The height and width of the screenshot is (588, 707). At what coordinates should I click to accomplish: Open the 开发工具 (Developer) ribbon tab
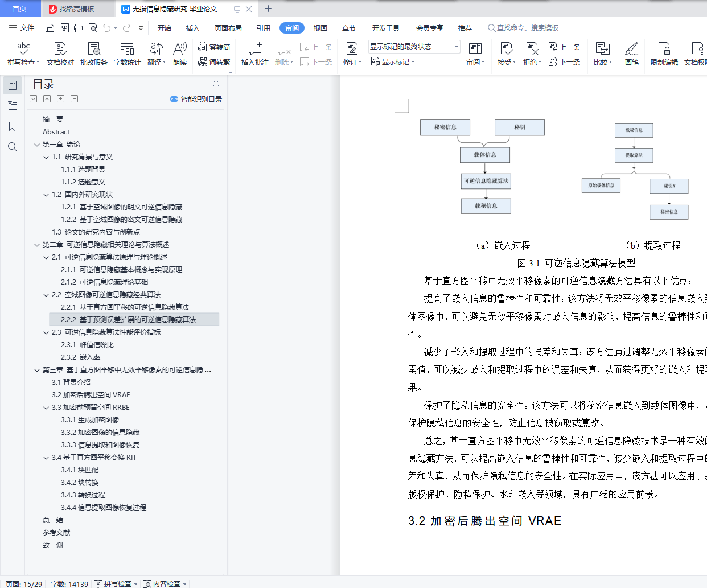click(386, 28)
